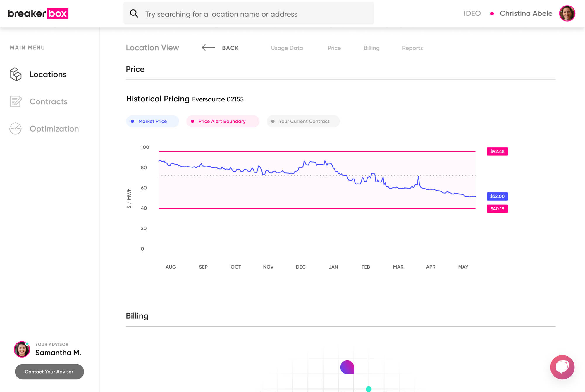Open the chat bubble widget
585x392 pixels.
pyautogui.click(x=562, y=367)
